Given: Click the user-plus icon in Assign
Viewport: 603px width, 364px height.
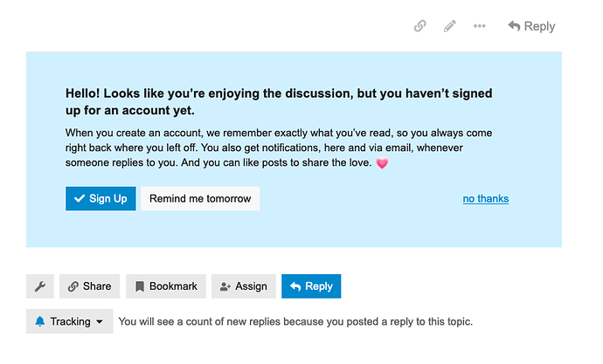Looking at the screenshot, I should 225,286.
